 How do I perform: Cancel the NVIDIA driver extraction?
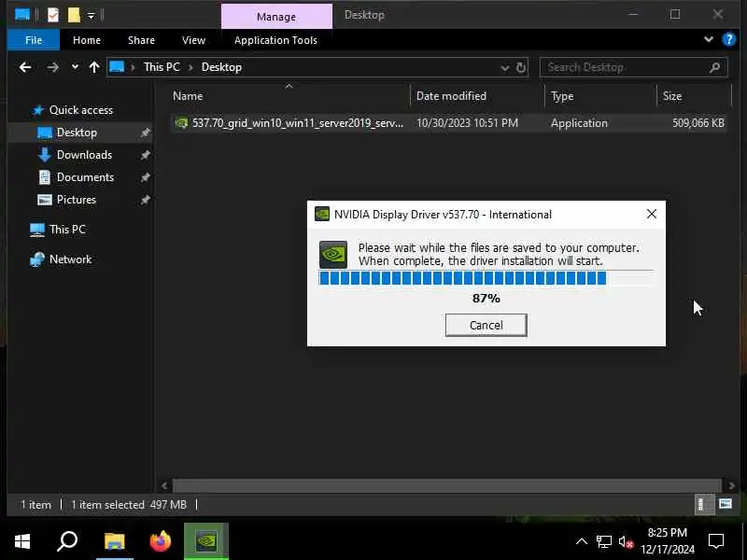pyautogui.click(x=486, y=325)
